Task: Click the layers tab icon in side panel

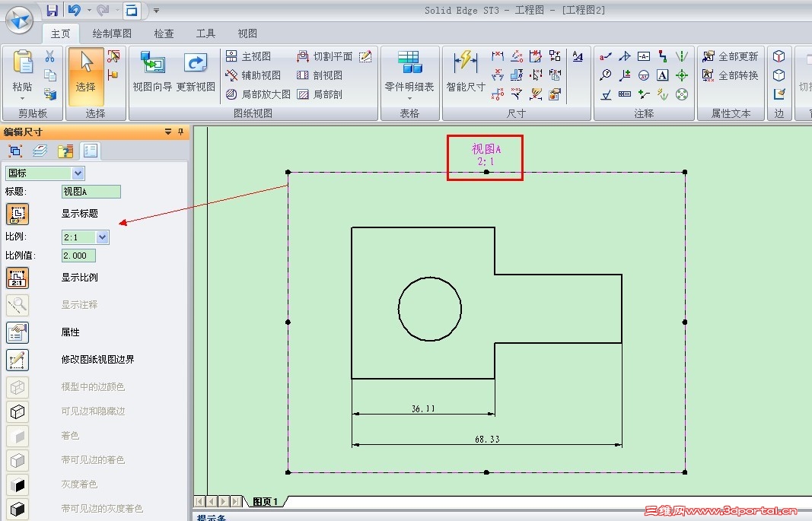Action: (40, 151)
